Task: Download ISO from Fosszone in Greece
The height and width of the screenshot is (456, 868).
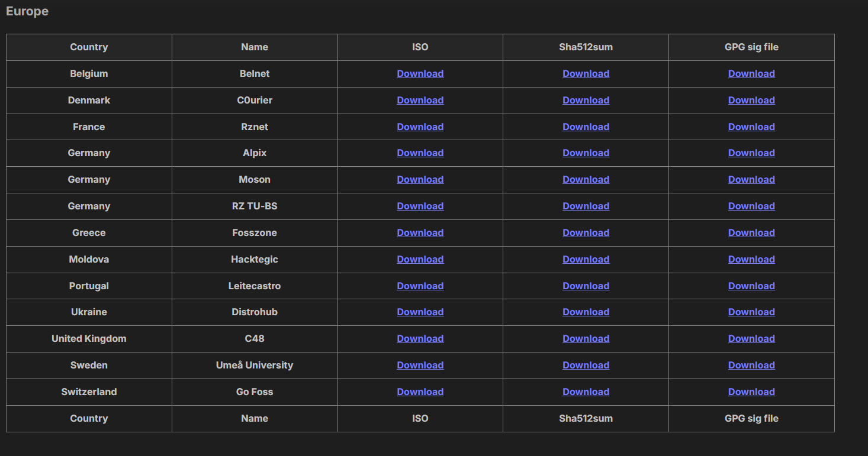Action: coord(420,232)
